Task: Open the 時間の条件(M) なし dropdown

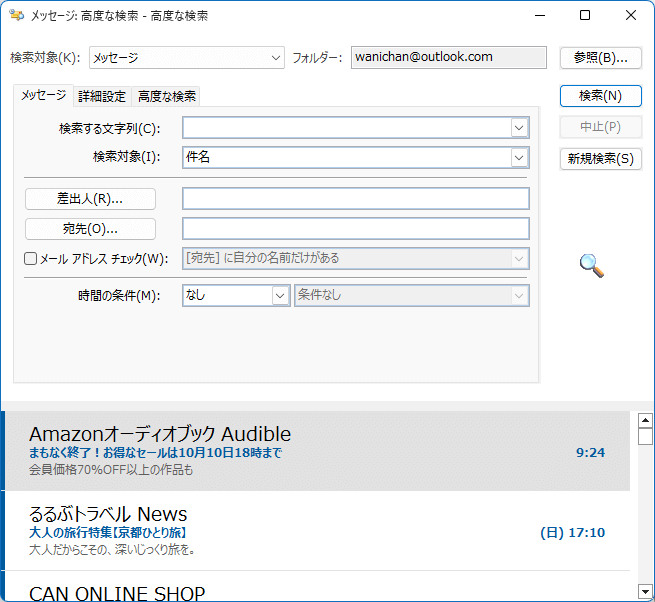Action: tap(236, 295)
